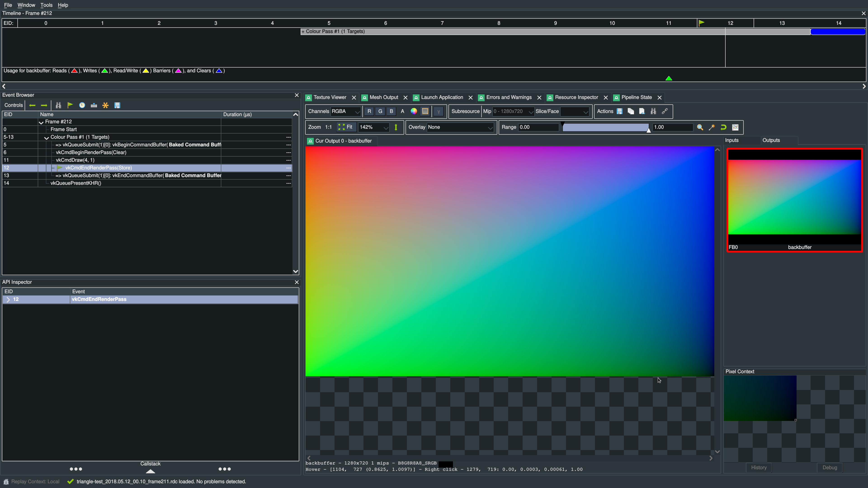This screenshot has height=488, width=868.
Task: Select the FB0 backbuffer output thumbnail
Action: [x=795, y=200]
